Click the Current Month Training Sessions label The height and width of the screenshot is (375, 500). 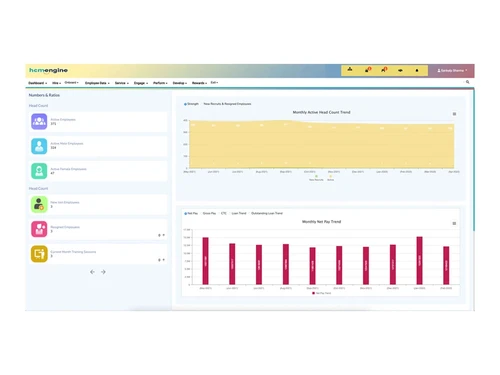pyautogui.click(x=73, y=252)
